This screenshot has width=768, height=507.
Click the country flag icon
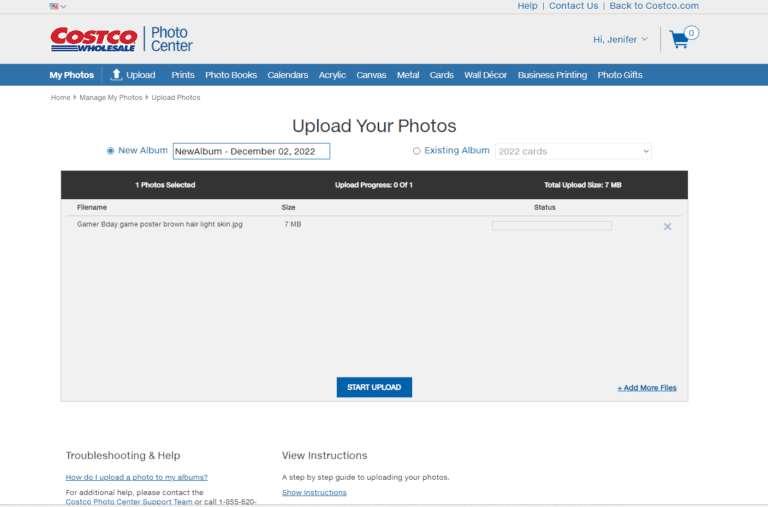point(54,6)
